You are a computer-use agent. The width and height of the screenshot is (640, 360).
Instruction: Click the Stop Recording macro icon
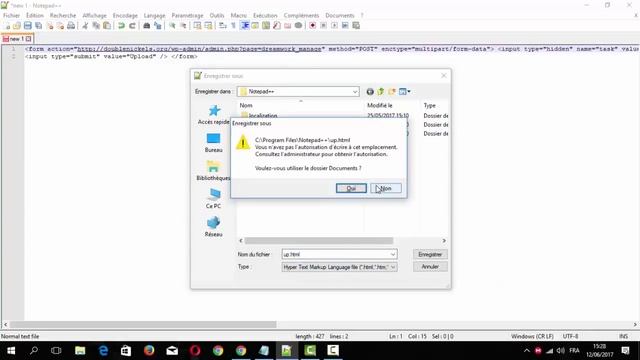point(323,26)
